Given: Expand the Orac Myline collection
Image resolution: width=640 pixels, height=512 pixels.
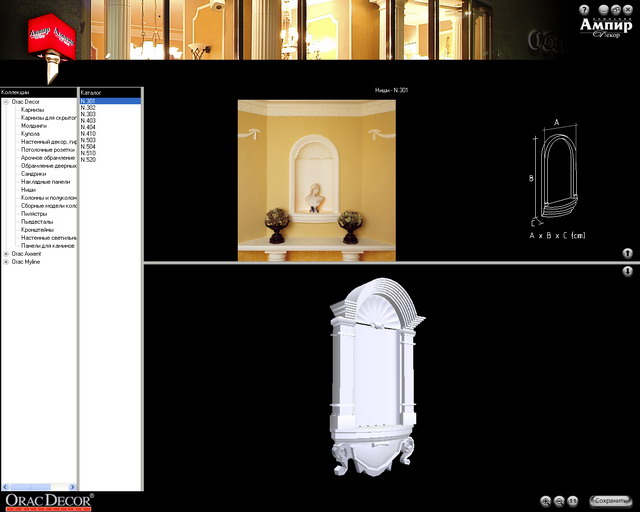Looking at the screenshot, I should pos(6,262).
